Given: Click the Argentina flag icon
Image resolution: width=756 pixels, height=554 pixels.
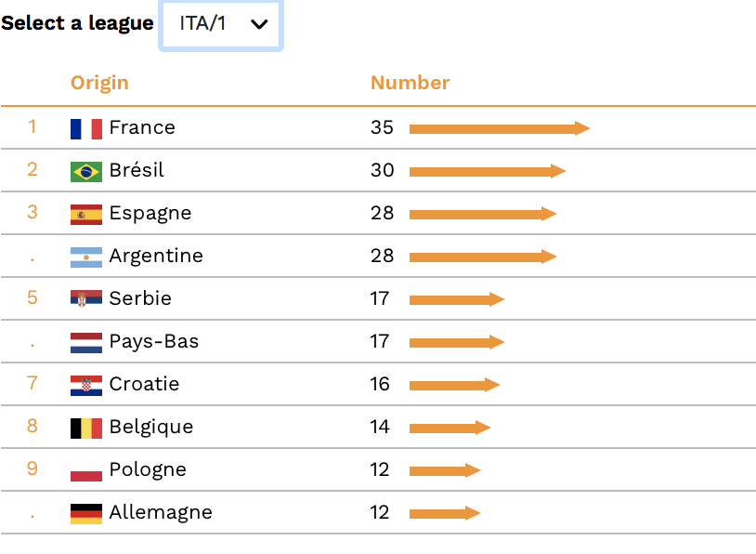Looking at the screenshot, I should point(86,257).
